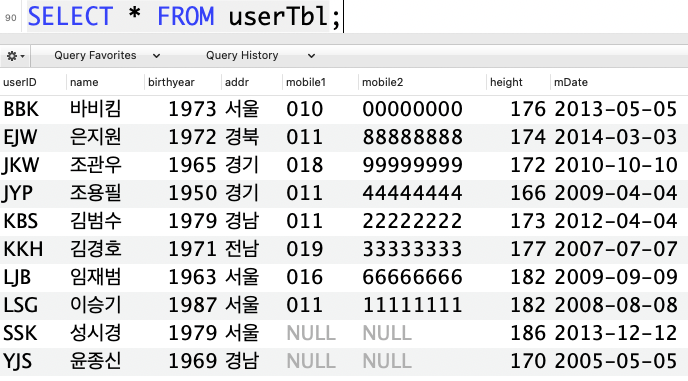The height and width of the screenshot is (381, 688).
Task: Select mobile2 cell 66666666
Action: coord(412,277)
